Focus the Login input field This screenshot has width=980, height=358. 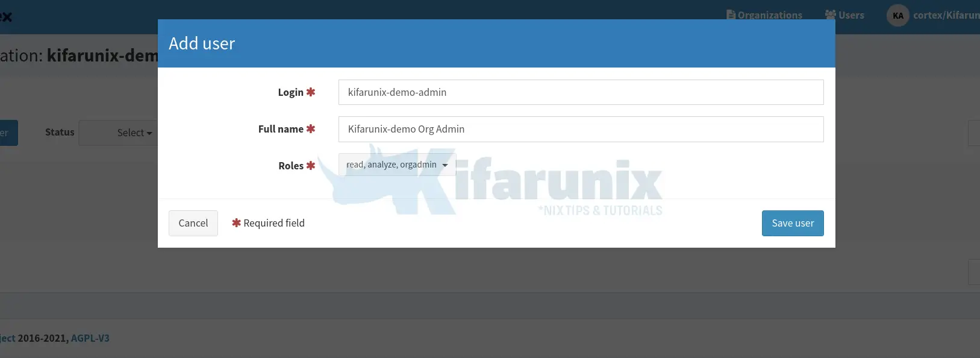581,92
